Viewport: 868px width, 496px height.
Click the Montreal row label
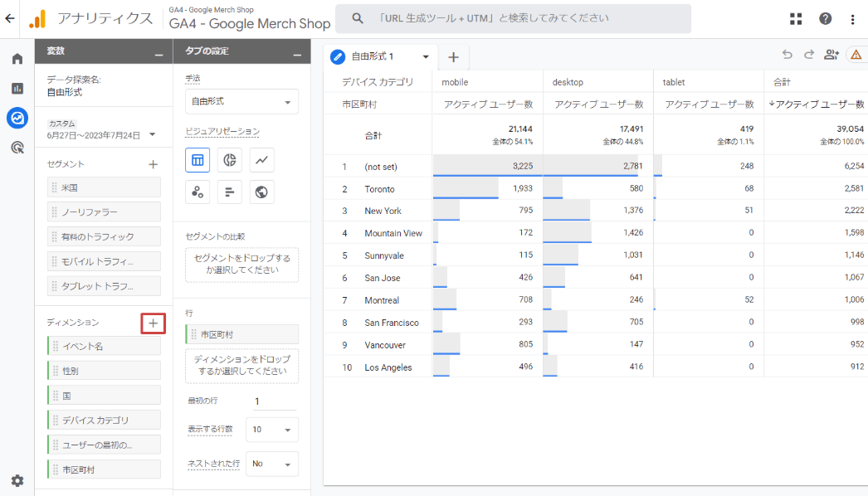click(382, 300)
